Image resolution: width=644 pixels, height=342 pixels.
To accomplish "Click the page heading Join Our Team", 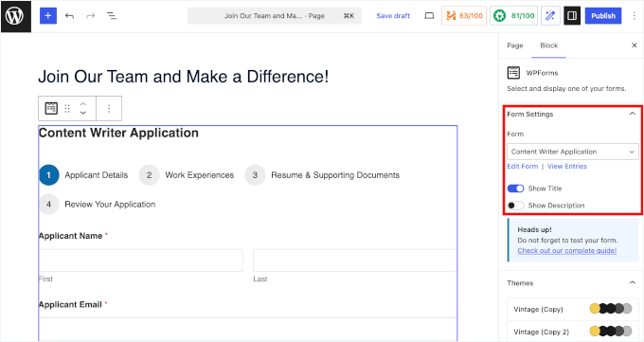I will pos(183,77).
